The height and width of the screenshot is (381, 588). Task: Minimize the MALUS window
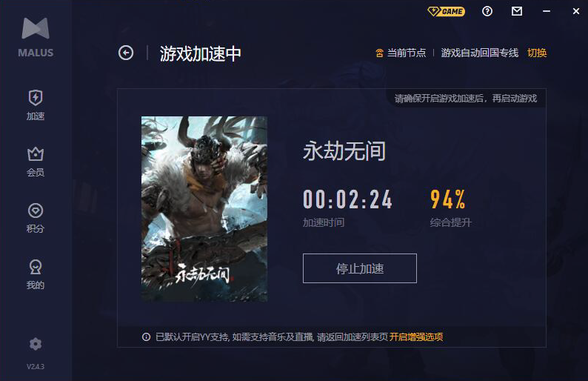click(547, 11)
